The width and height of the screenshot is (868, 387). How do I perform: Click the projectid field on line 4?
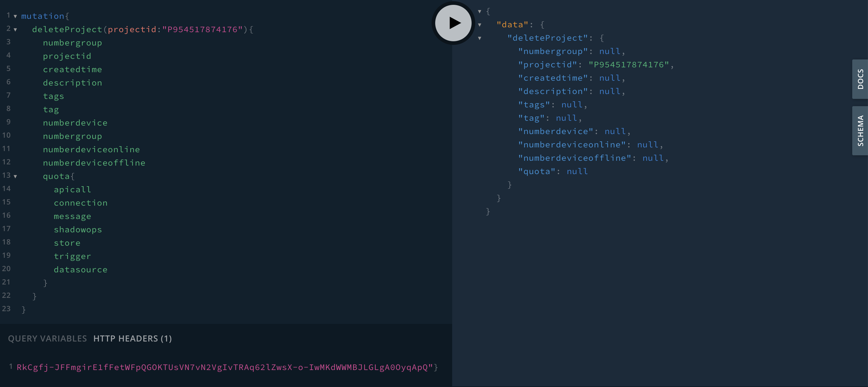click(67, 56)
